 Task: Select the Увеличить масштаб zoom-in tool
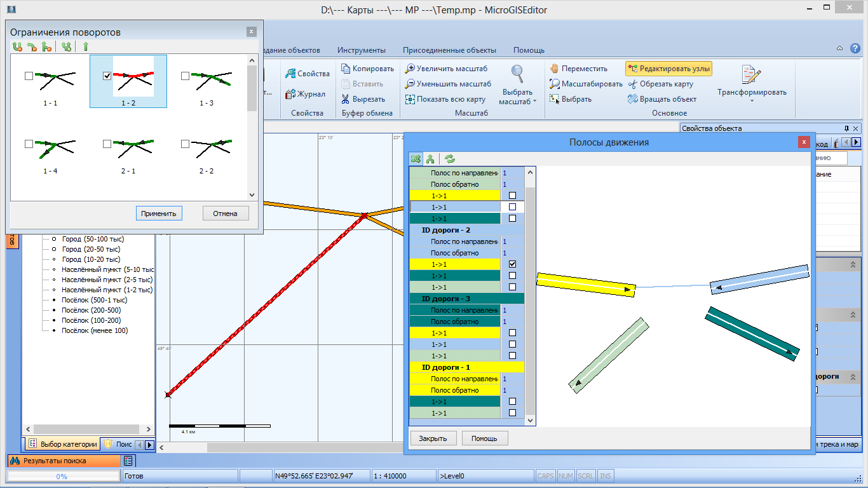tap(447, 69)
